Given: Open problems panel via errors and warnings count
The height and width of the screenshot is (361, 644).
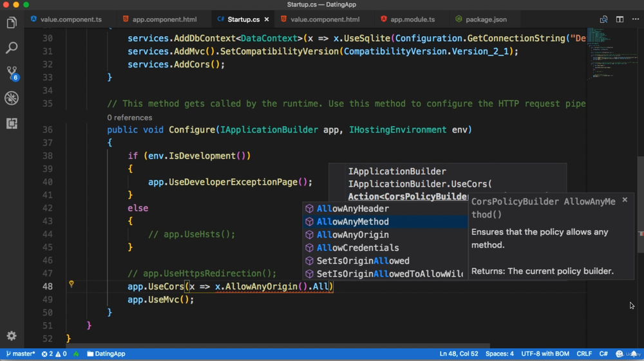Looking at the screenshot, I should click(54, 354).
